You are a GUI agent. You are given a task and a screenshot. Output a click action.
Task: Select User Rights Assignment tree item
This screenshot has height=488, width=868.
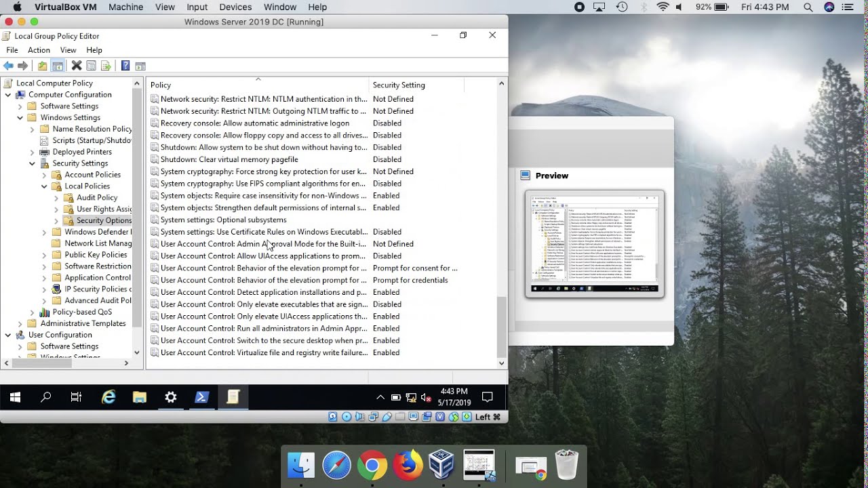[104, 209]
